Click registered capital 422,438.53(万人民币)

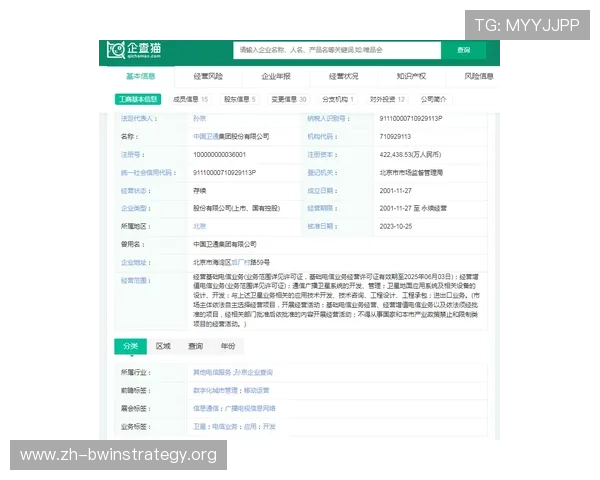click(x=410, y=155)
